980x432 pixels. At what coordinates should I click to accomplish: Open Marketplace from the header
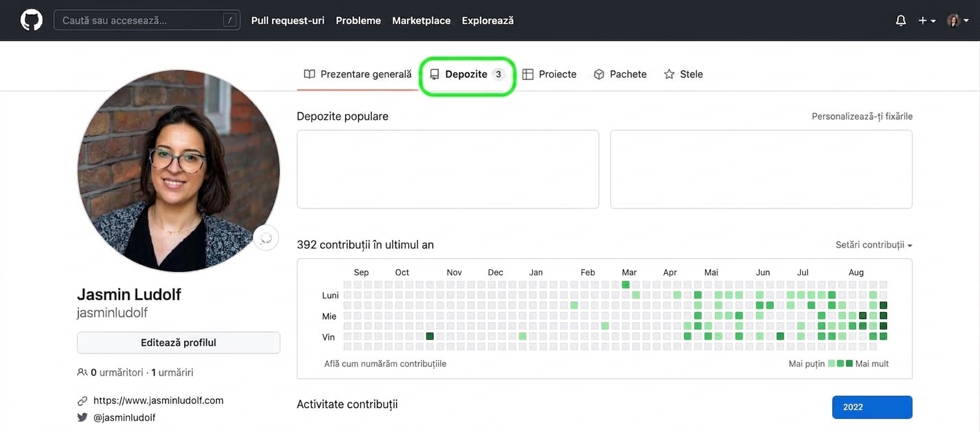pyautogui.click(x=421, y=21)
